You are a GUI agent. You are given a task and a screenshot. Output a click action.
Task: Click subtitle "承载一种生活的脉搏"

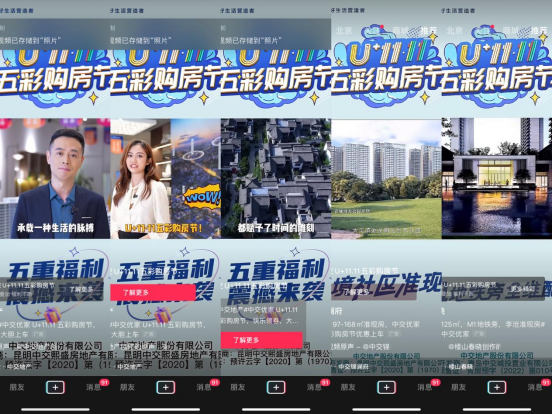pyautogui.click(x=56, y=228)
